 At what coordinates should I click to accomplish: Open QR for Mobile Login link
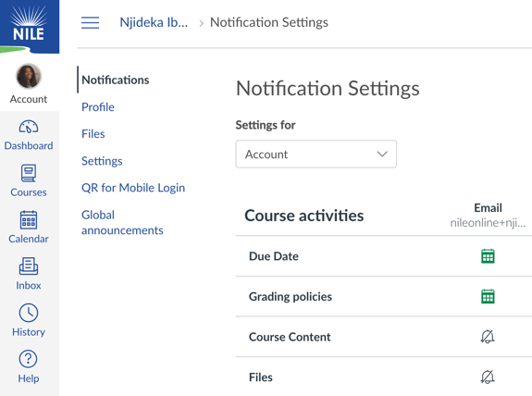(x=133, y=188)
